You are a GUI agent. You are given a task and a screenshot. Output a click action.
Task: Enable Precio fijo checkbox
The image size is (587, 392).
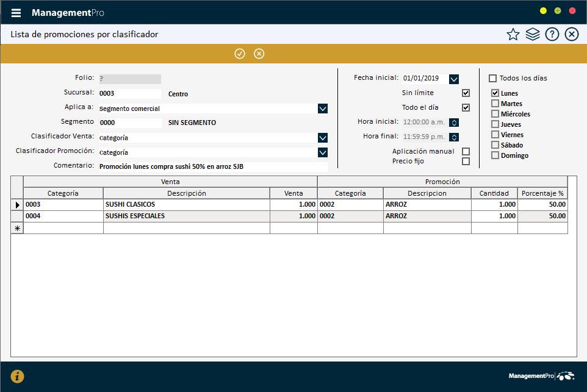click(466, 161)
